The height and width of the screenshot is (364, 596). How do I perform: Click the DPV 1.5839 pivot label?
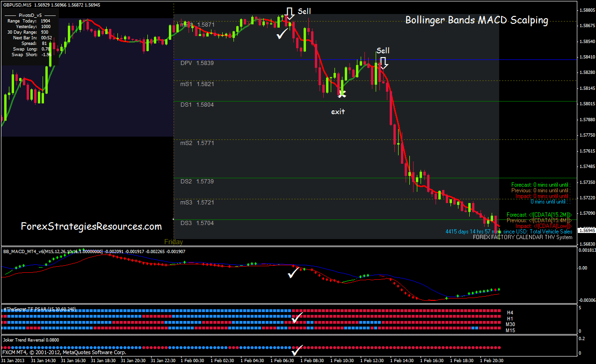pyautogui.click(x=197, y=63)
